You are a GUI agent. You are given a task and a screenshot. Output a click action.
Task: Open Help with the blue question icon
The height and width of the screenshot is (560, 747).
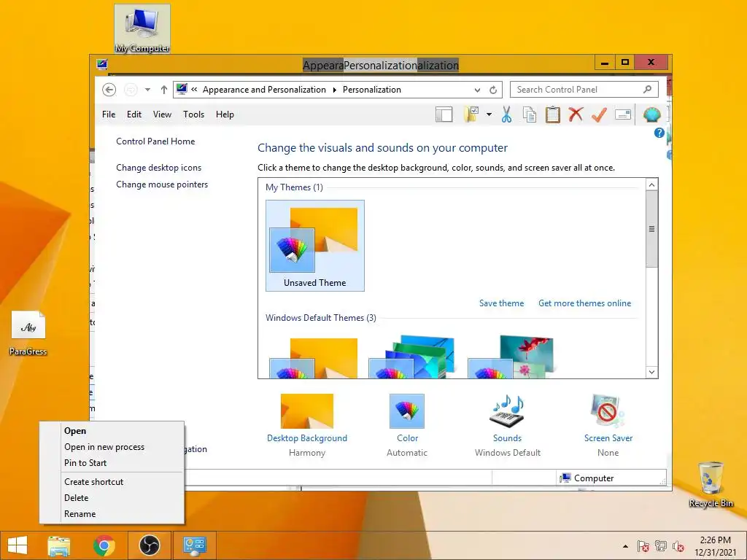click(659, 133)
